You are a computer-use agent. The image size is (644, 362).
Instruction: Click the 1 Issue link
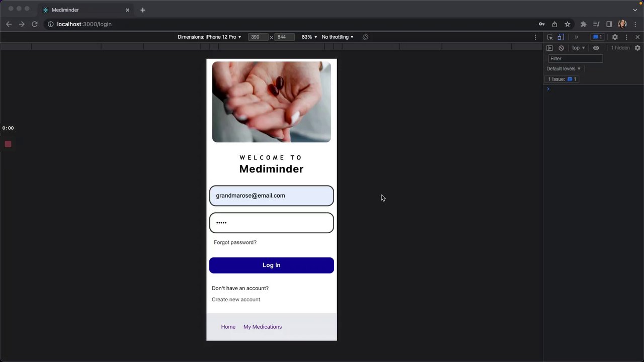(x=562, y=79)
